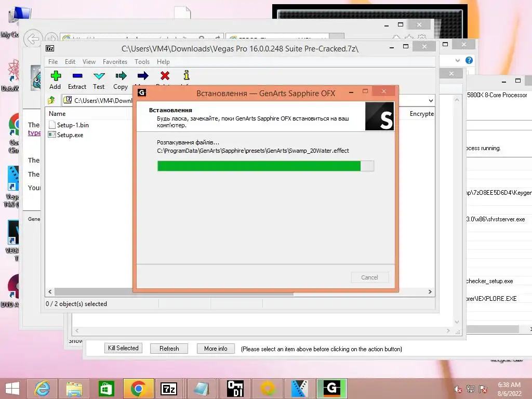Screen dimensions: 532x399
Task: Click the blue help question mark icon
Action: [x=469, y=60]
